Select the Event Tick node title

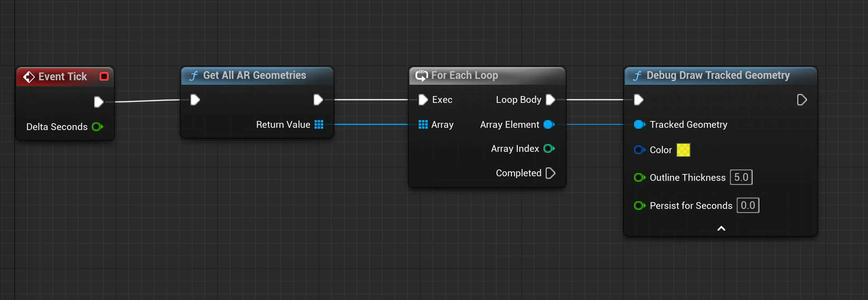62,77
